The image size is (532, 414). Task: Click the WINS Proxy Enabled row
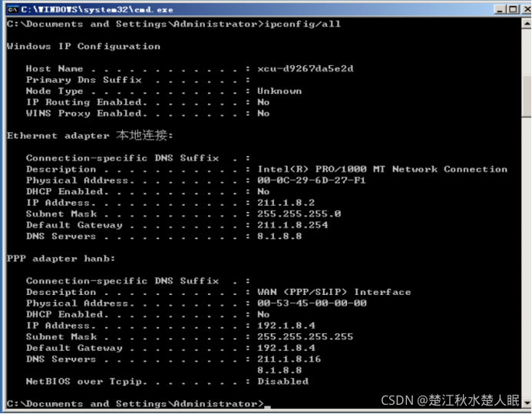click(148, 114)
